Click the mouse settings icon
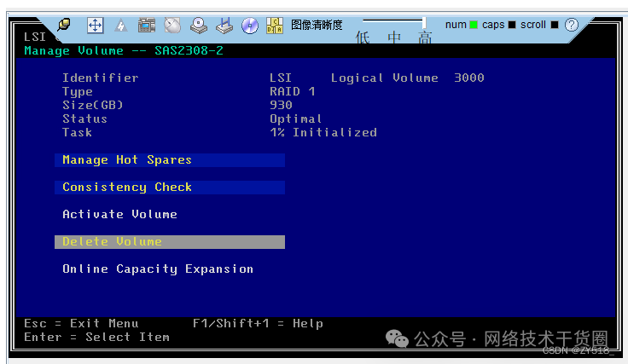The image size is (628, 364). click(x=172, y=26)
